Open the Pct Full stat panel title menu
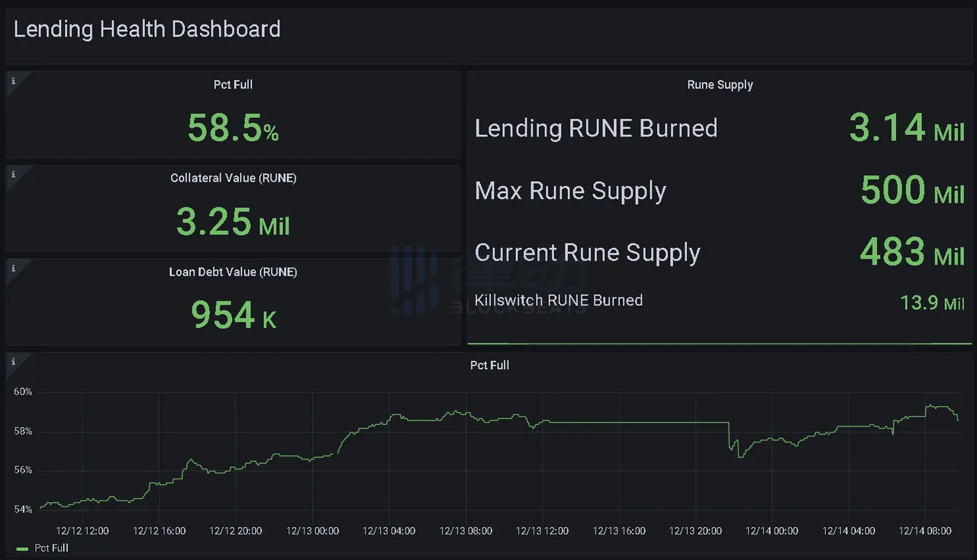This screenshot has width=977, height=560. (233, 85)
